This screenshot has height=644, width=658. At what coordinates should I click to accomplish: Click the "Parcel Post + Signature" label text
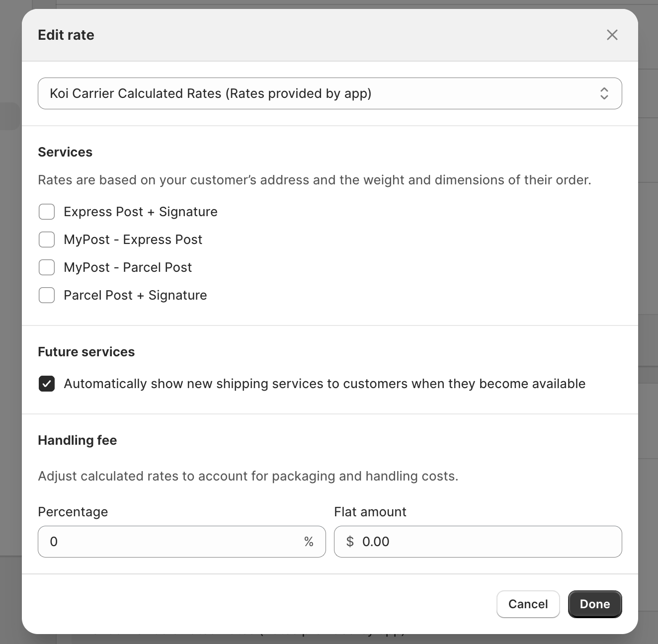[135, 295]
